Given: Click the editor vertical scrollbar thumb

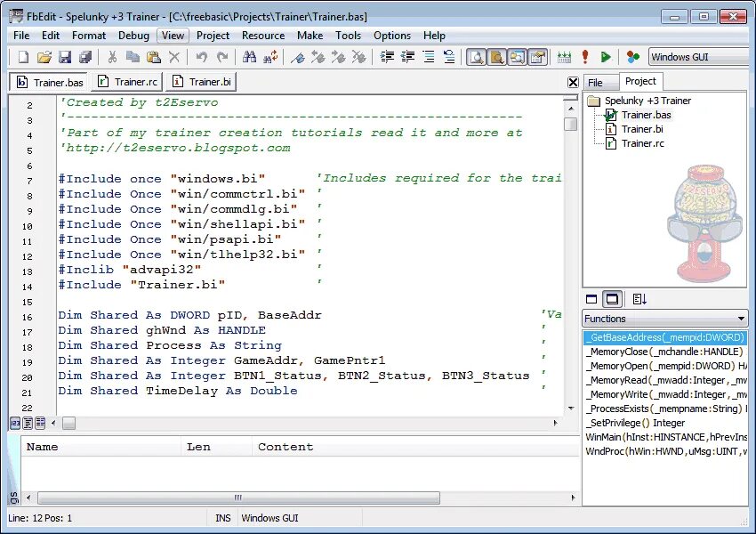Looking at the screenshot, I should tap(571, 124).
